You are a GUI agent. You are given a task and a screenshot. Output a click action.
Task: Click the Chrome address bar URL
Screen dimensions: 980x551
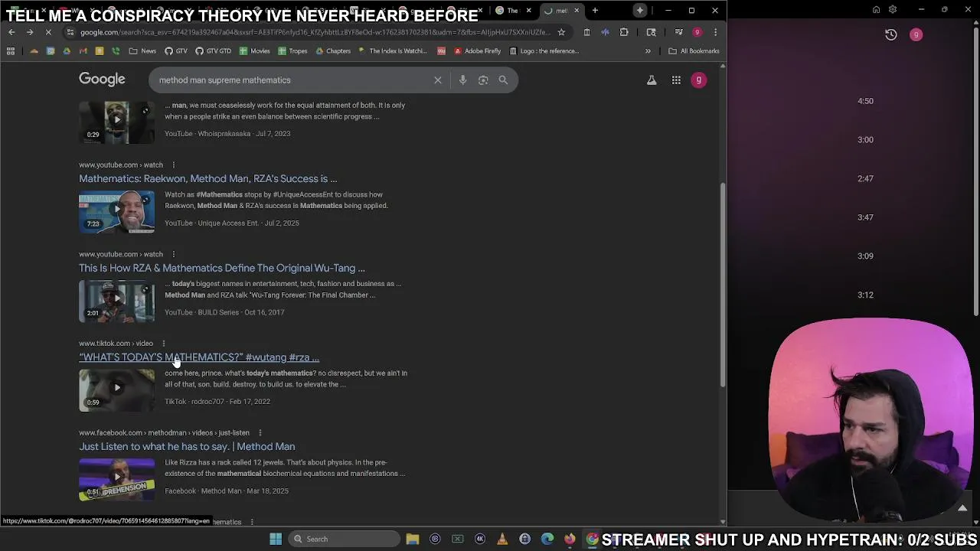point(315,32)
